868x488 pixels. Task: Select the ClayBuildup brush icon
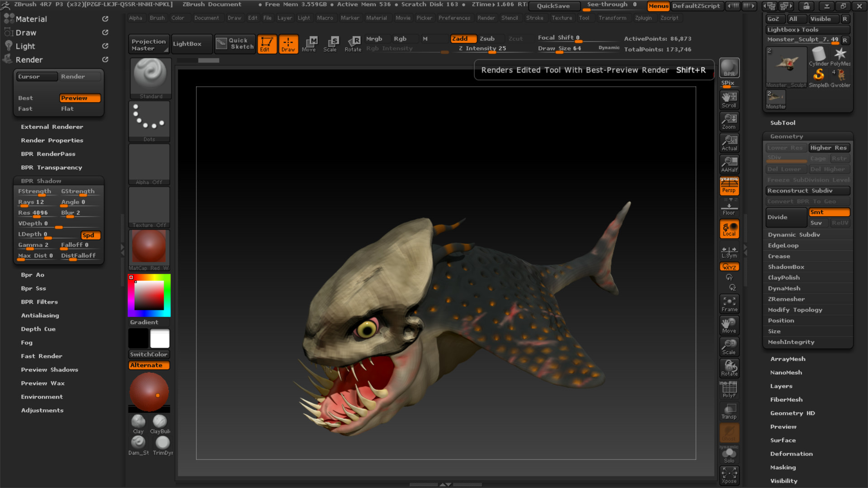[x=160, y=424]
